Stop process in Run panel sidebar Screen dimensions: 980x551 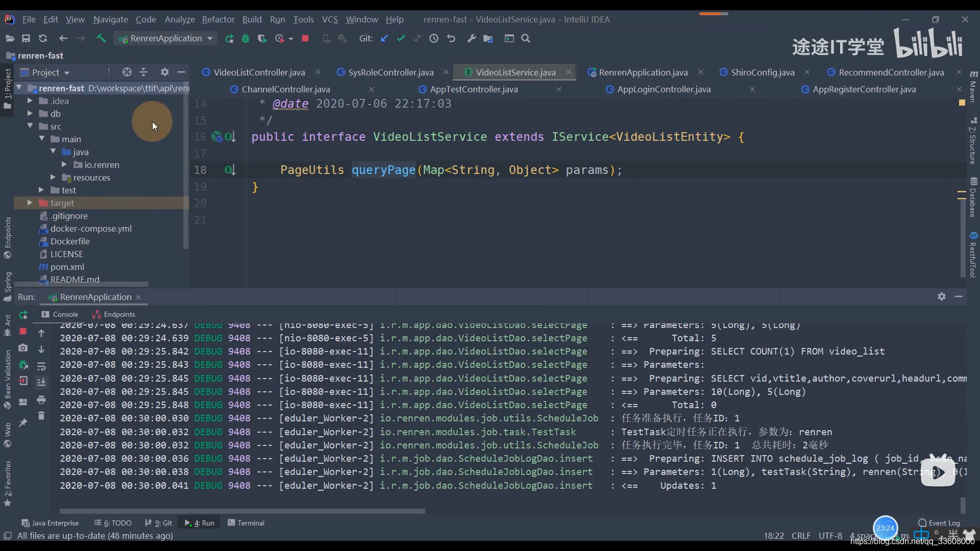coord(23,332)
